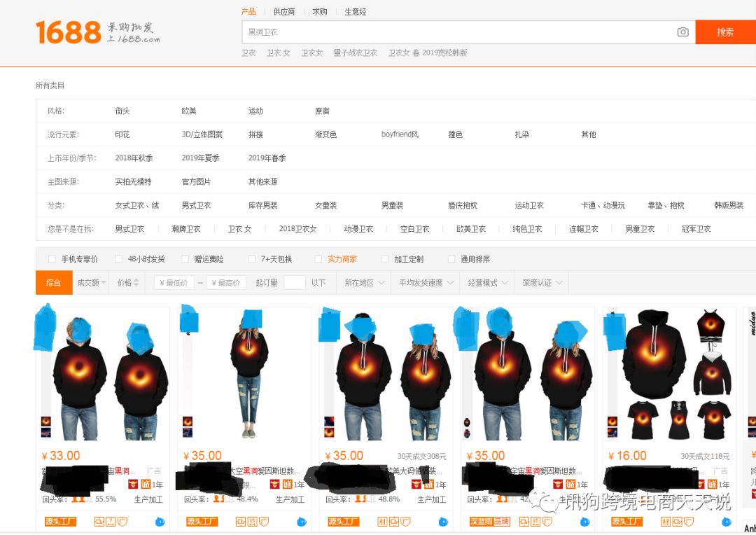Image resolution: width=756 pixels, height=535 pixels.
Task: Click the 诚信通 badge on ¥33.00 card
Action: 146,484
